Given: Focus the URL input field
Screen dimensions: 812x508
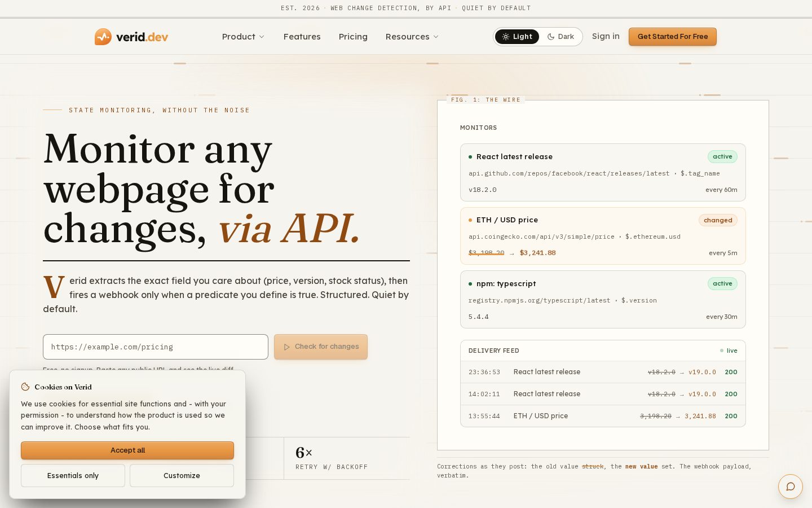Looking at the screenshot, I should pos(156,347).
